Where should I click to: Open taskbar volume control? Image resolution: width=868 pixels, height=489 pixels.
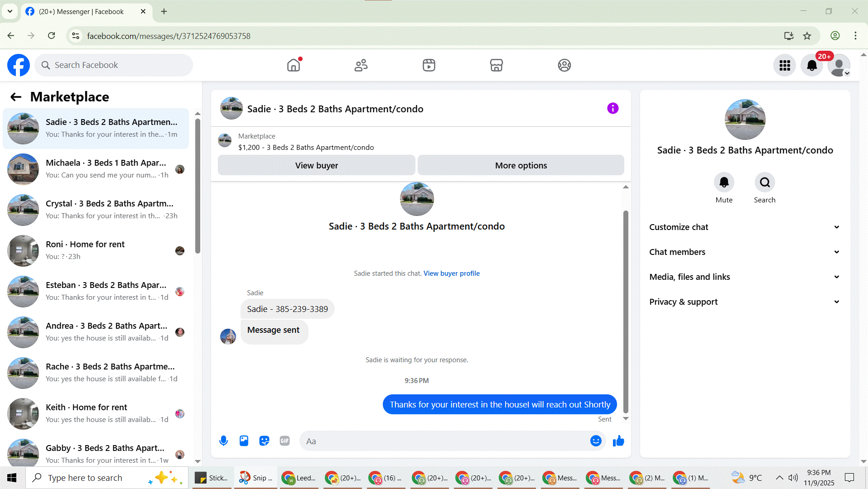pos(793,478)
